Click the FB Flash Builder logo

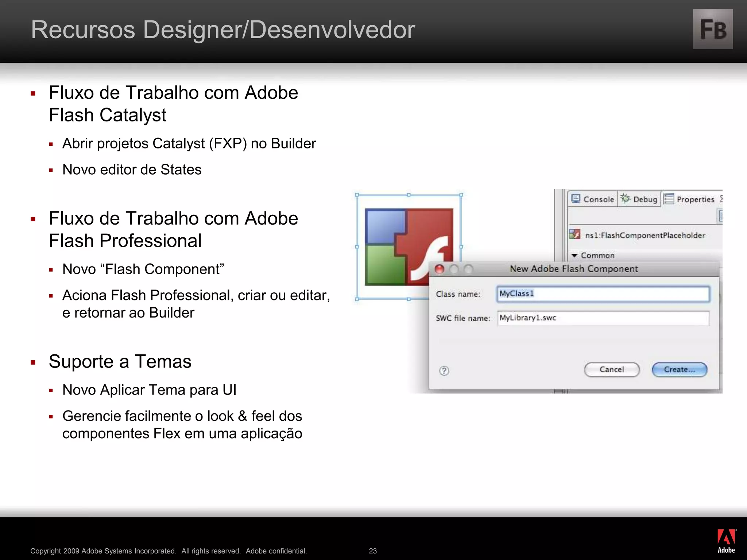[x=713, y=29]
